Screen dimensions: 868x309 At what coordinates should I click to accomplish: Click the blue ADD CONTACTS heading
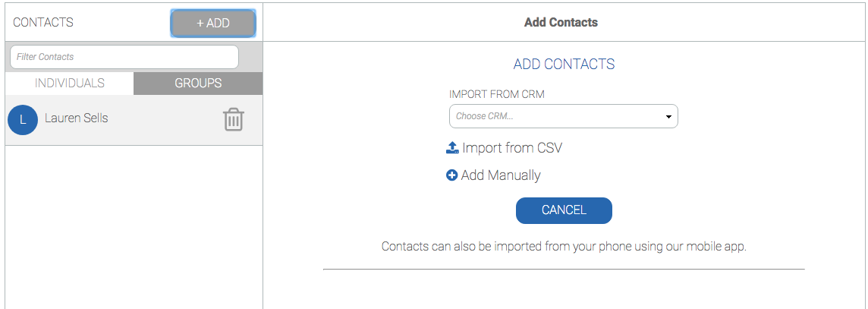tap(564, 65)
